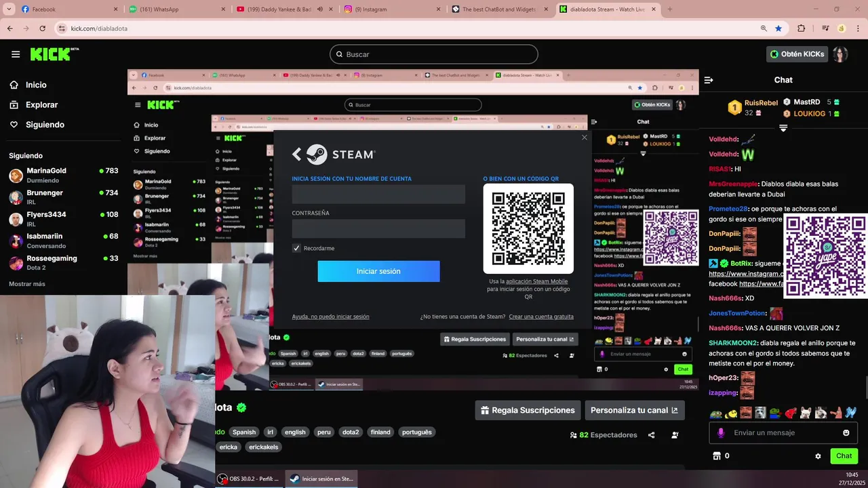
Task: Open Flyers3434 channel in the main sidebar
Action: pos(64,219)
